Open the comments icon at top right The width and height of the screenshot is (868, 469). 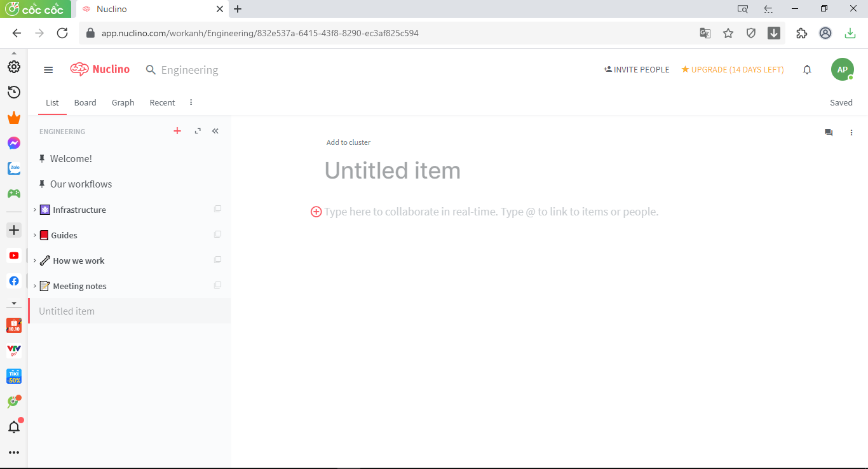(829, 133)
